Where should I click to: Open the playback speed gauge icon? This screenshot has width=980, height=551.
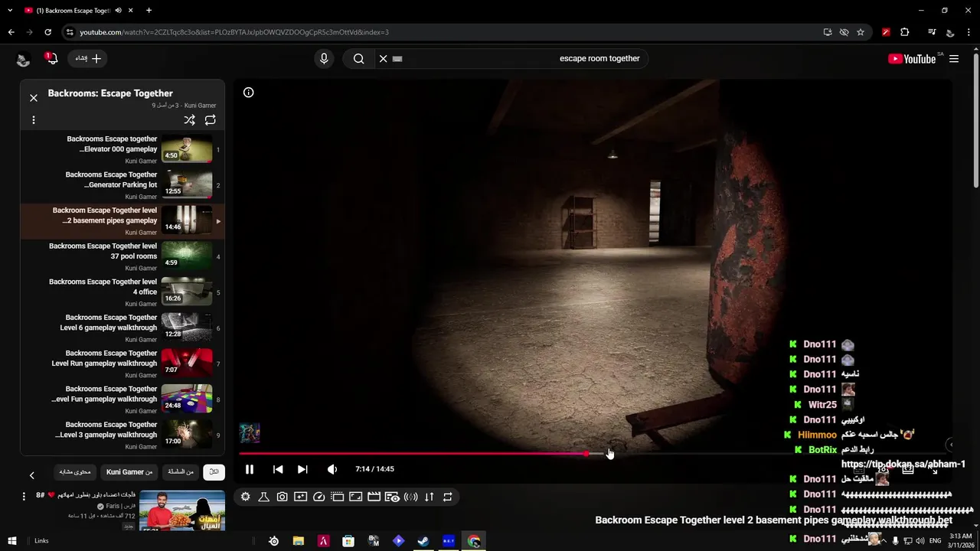click(319, 497)
